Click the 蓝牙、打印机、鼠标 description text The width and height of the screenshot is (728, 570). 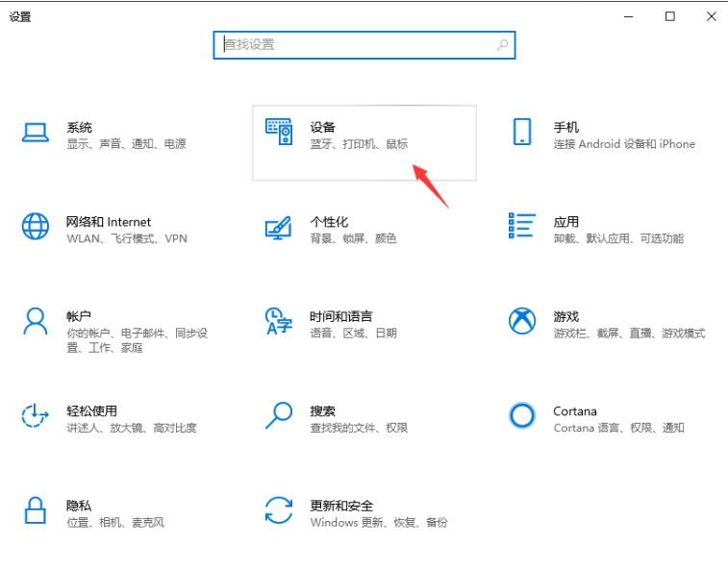pyautogui.click(x=359, y=144)
